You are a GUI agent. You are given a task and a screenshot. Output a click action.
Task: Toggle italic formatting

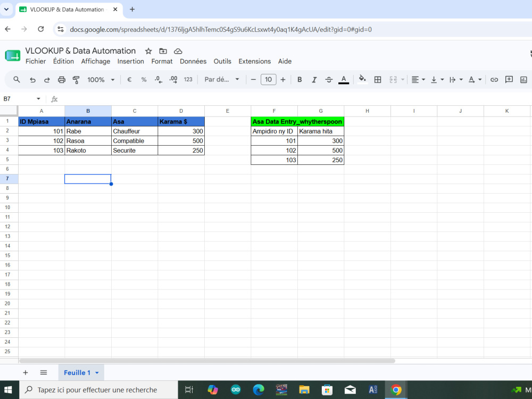(x=314, y=80)
